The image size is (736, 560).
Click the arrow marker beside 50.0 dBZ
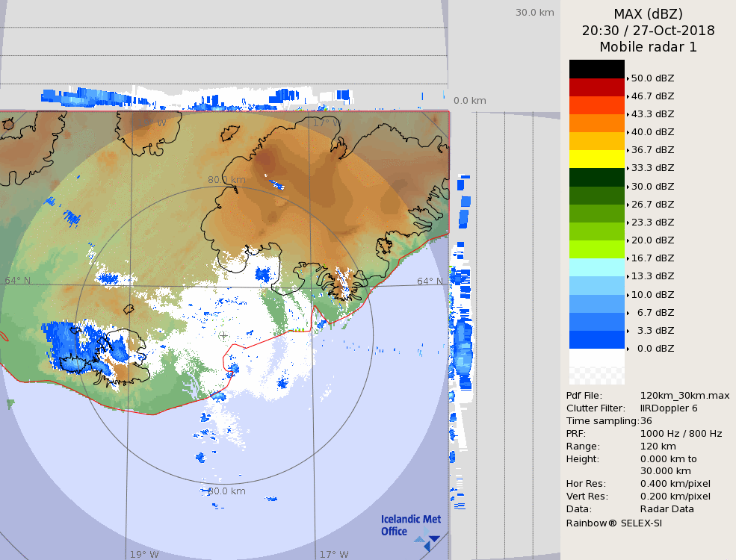click(x=628, y=78)
